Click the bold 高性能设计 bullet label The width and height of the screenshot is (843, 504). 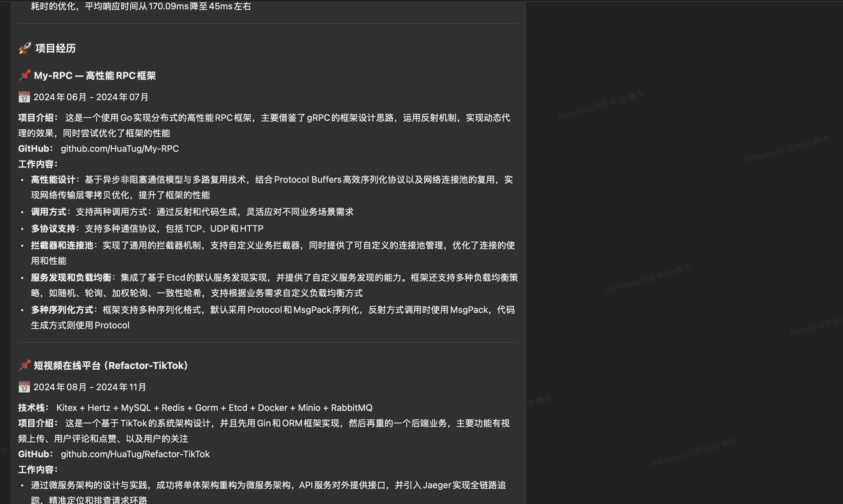[53, 180]
